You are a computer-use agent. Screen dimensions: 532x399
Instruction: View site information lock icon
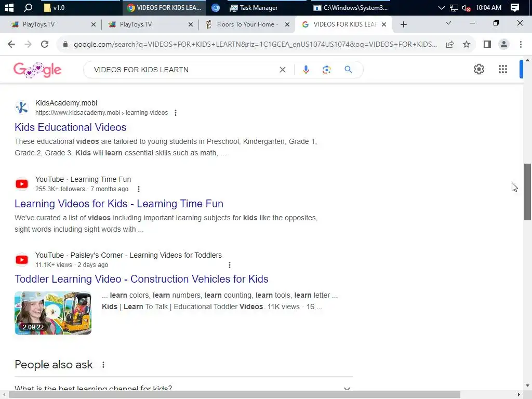(65, 44)
